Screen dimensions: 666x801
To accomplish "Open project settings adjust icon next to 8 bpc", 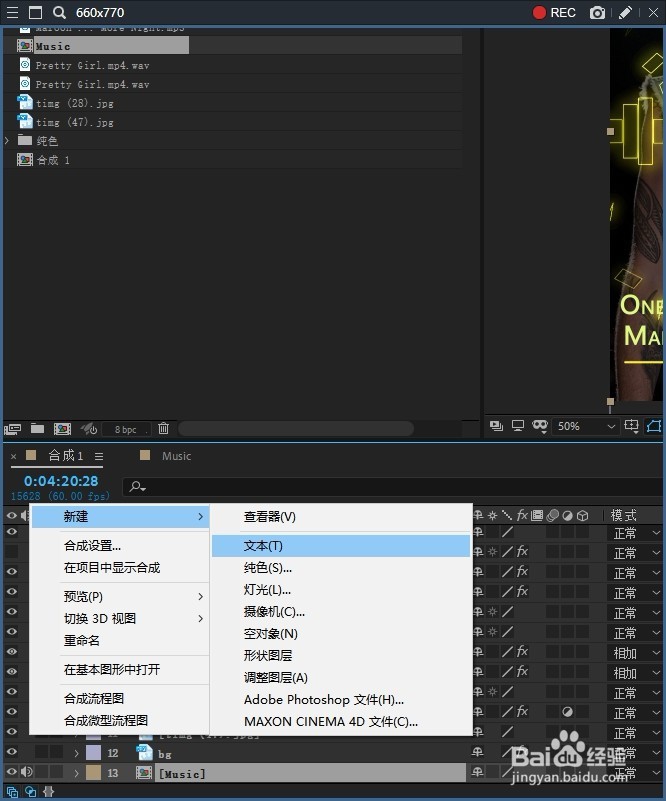I will coord(89,429).
